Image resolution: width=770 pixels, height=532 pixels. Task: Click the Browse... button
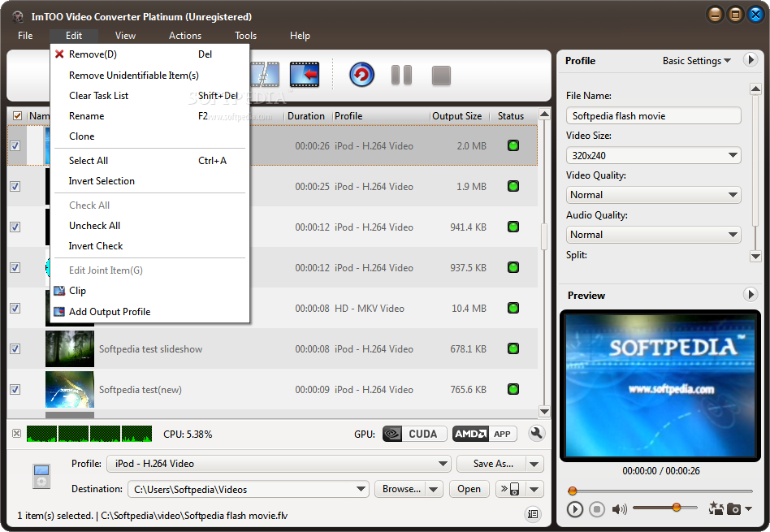tap(400, 489)
